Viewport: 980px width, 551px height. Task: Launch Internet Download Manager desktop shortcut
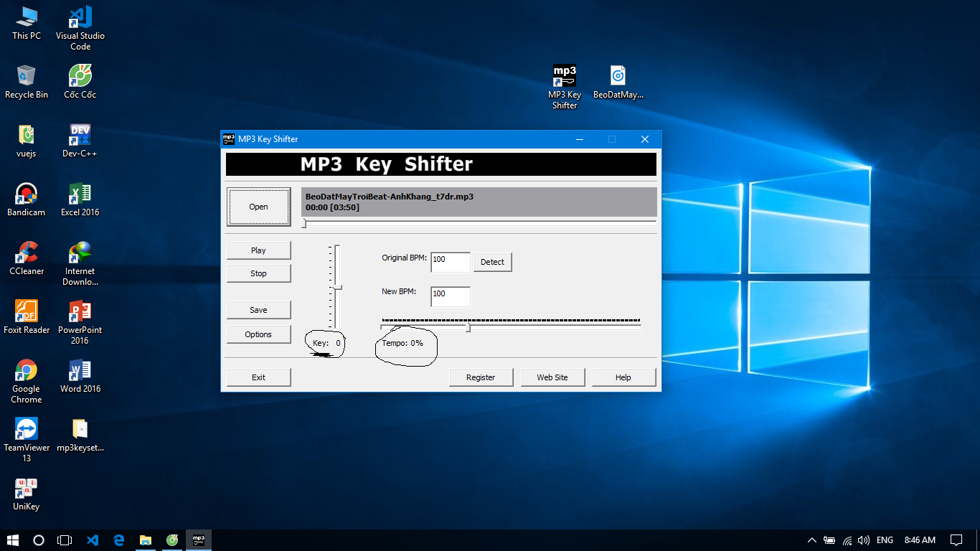click(x=80, y=263)
